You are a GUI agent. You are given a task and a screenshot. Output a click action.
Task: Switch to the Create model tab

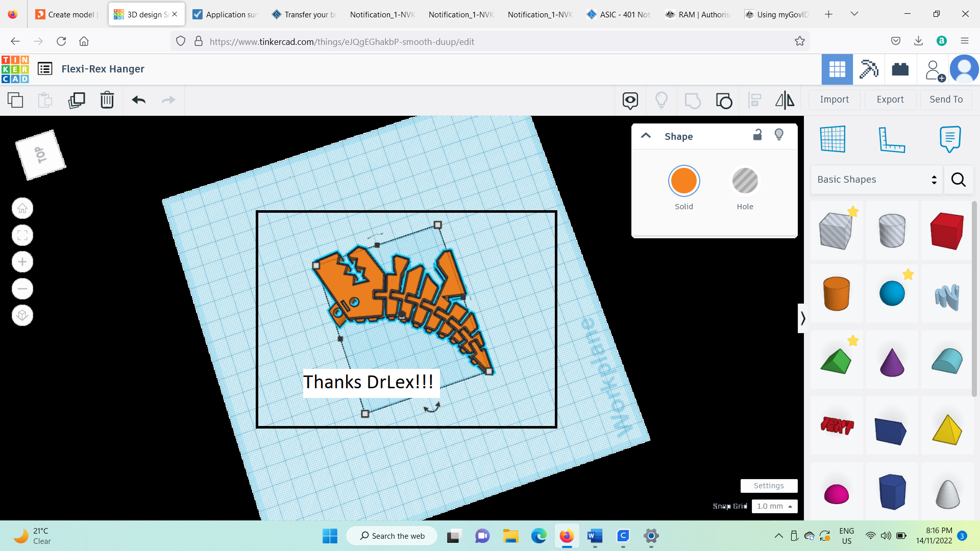pos(66,14)
